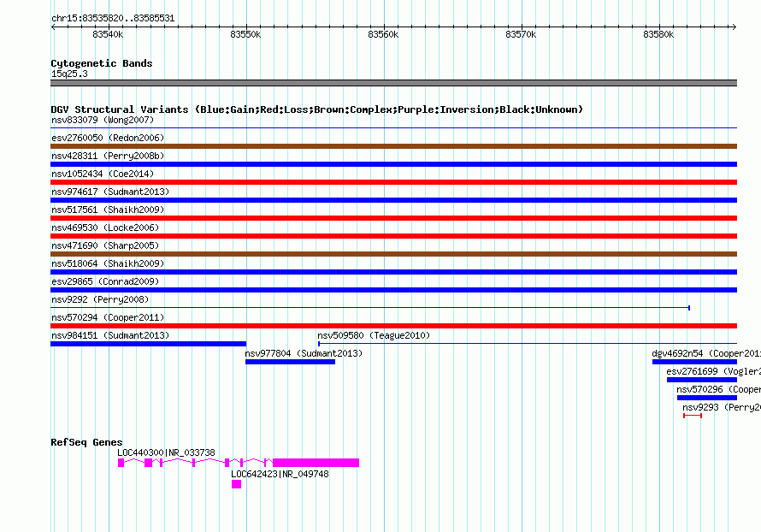Select the small red nsv9293 loss feature

tap(693, 416)
